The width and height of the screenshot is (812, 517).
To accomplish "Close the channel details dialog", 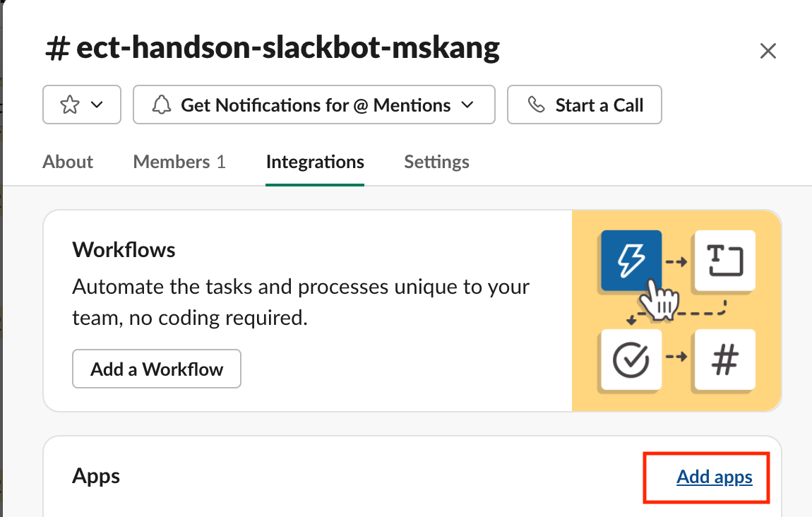I will tap(768, 51).
